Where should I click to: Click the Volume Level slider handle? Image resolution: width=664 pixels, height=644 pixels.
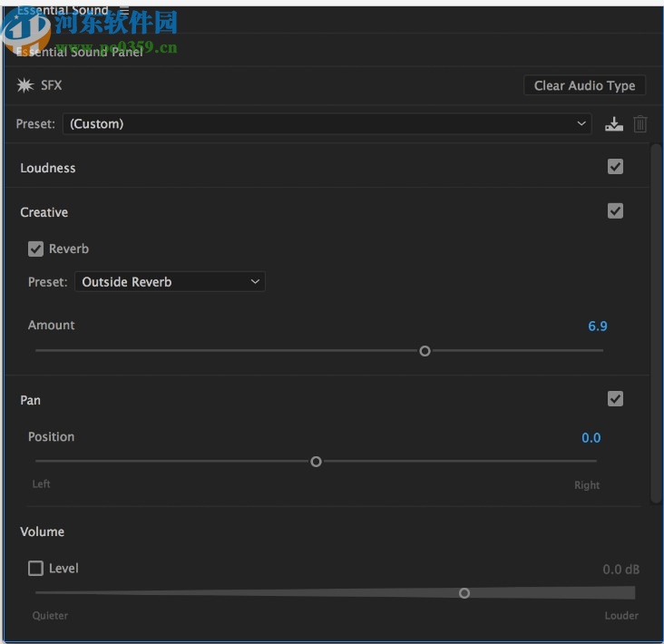464,593
